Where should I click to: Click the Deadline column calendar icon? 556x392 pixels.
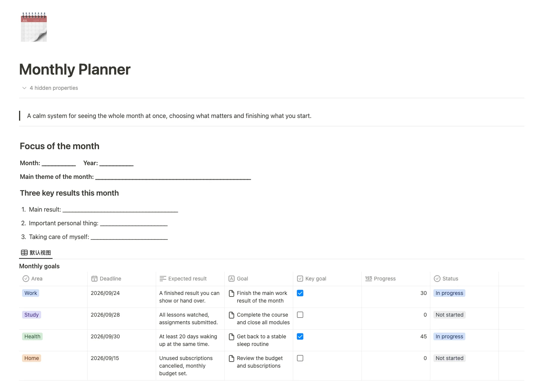(94, 279)
